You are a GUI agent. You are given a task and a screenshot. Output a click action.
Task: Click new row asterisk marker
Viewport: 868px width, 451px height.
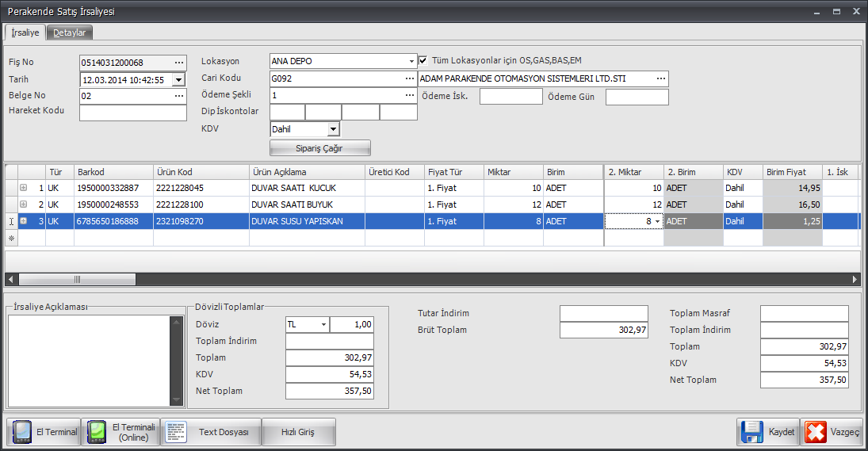point(12,238)
